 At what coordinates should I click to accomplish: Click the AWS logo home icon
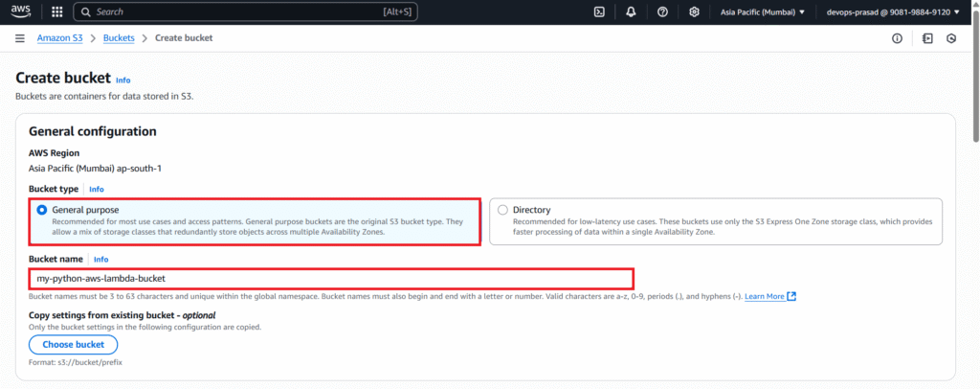pyautogui.click(x=21, y=11)
